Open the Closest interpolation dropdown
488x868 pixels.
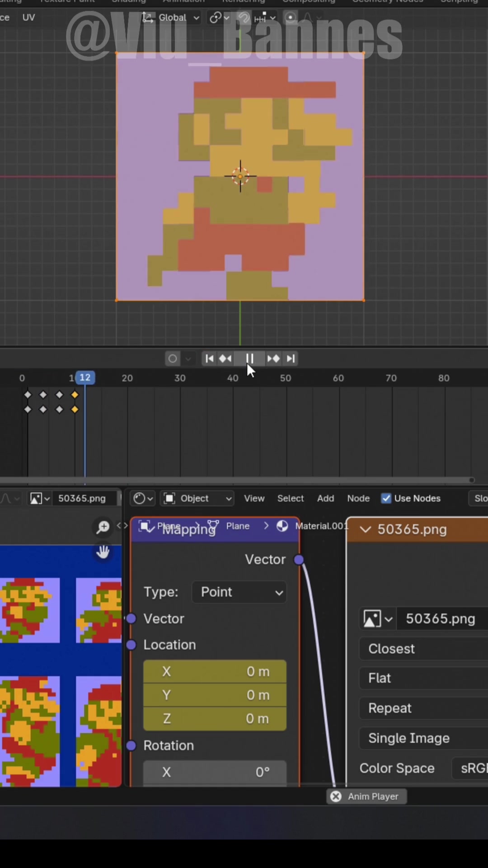(x=423, y=649)
